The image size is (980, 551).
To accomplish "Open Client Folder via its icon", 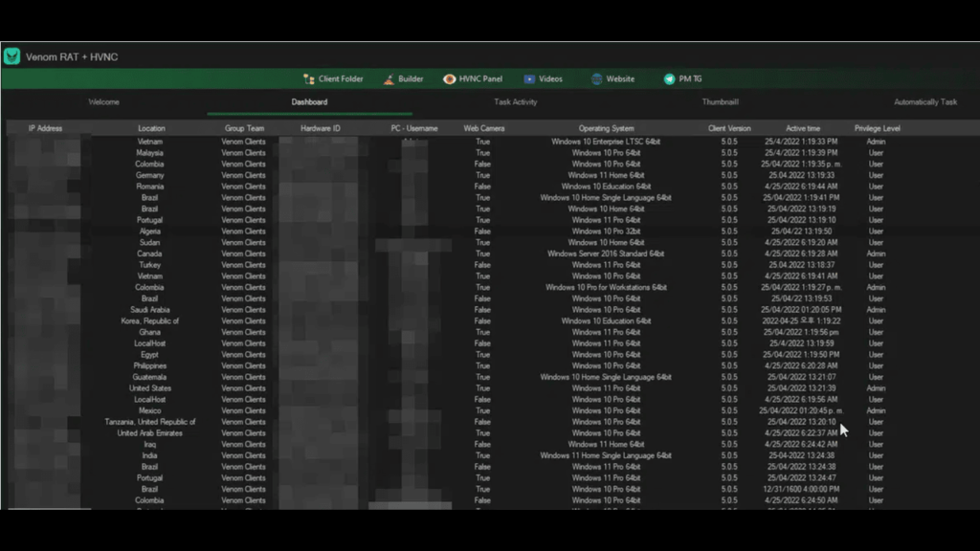I will pyautogui.click(x=309, y=78).
